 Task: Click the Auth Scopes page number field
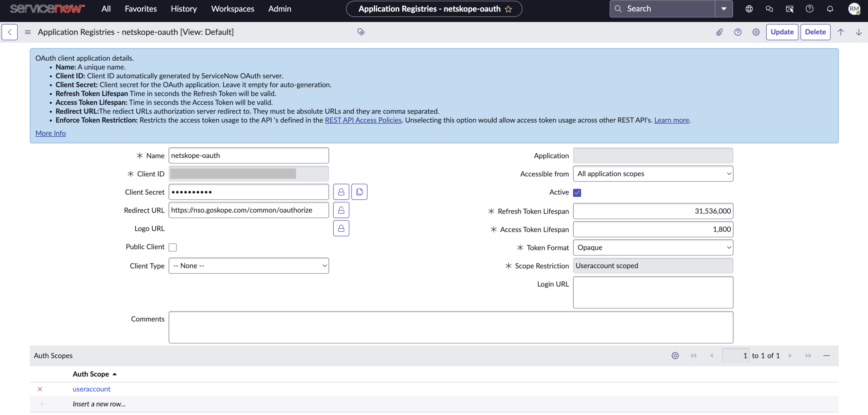(x=736, y=356)
